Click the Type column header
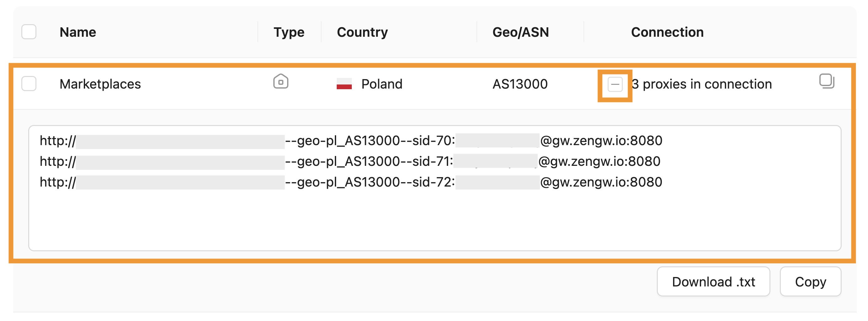This screenshot has width=868, height=321. coord(289,32)
